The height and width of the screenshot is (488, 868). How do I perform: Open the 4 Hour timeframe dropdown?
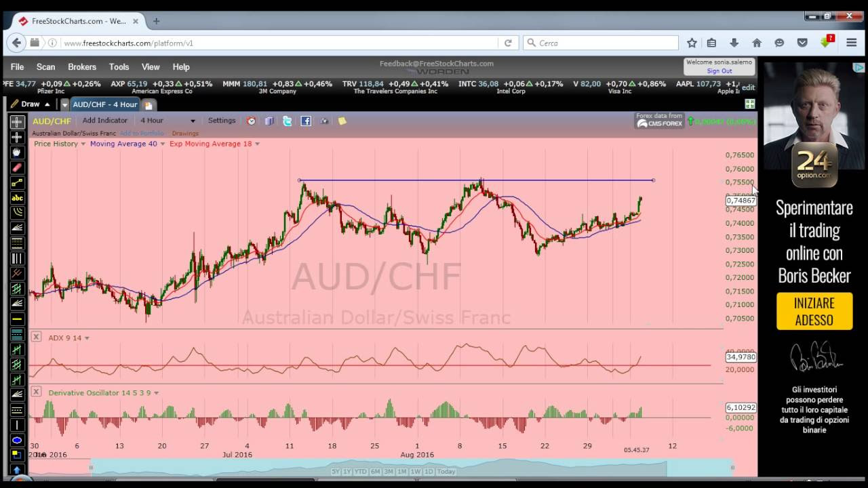tap(193, 121)
